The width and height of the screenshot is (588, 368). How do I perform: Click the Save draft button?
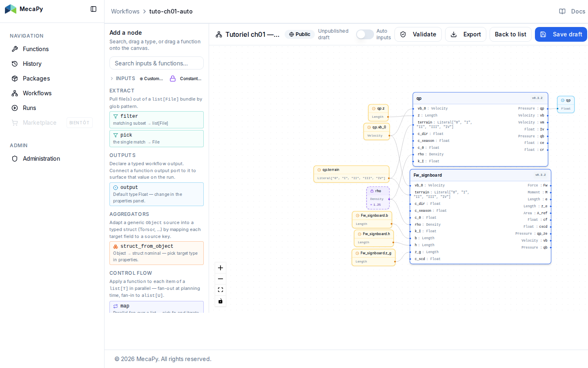click(561, 34)
